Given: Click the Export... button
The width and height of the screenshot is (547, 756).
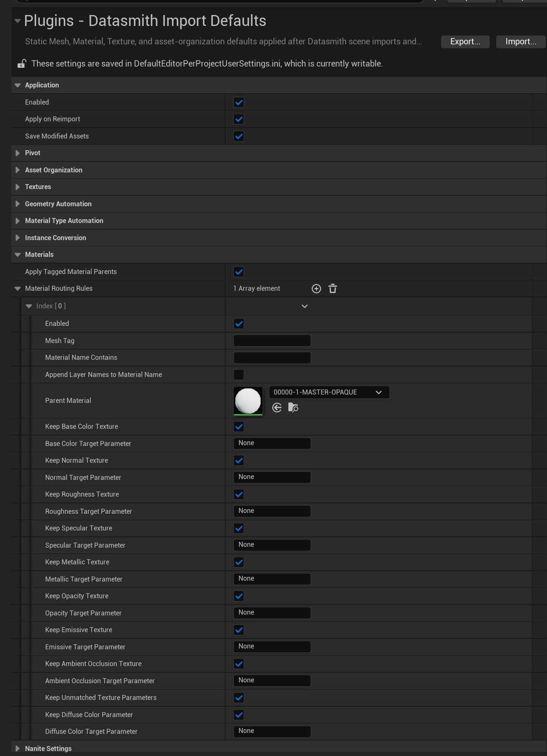Looking at the screenshot, I should pos(465,41).
